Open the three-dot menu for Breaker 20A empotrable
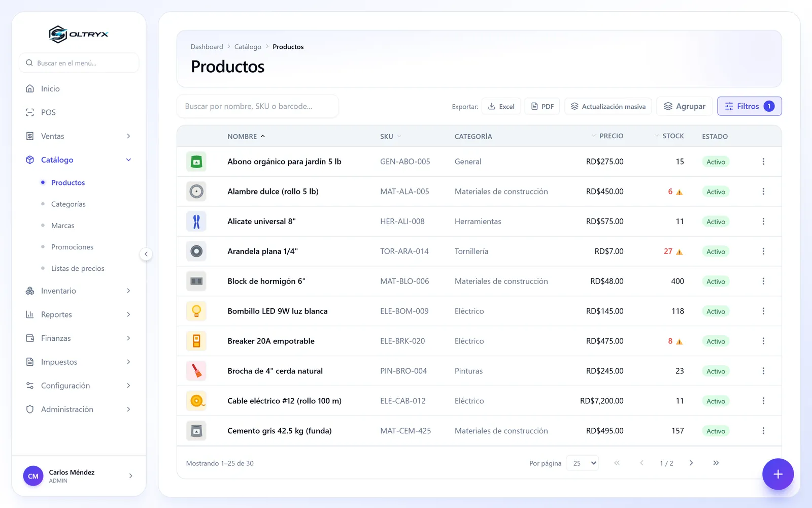 [763, 341]
